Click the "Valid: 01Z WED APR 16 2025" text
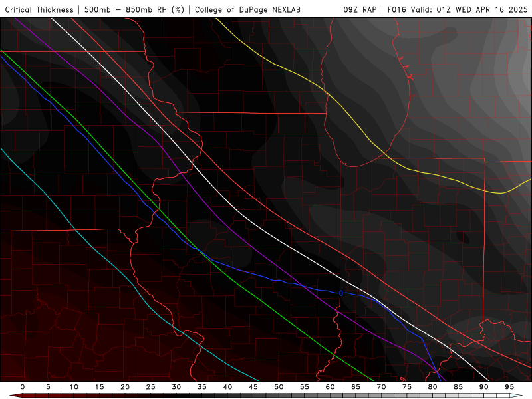The width and height of the screenshot is (532, 399). point(469,9)
